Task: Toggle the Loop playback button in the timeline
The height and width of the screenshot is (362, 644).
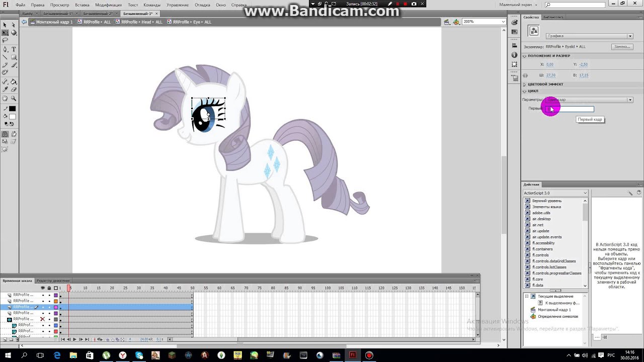Action: 100,339
